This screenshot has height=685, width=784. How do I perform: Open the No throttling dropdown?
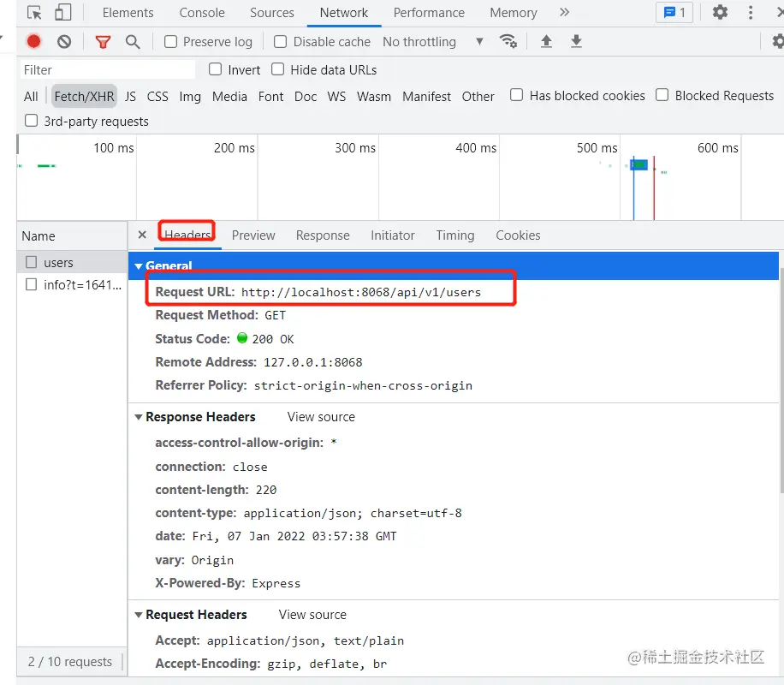pos(433,42)
